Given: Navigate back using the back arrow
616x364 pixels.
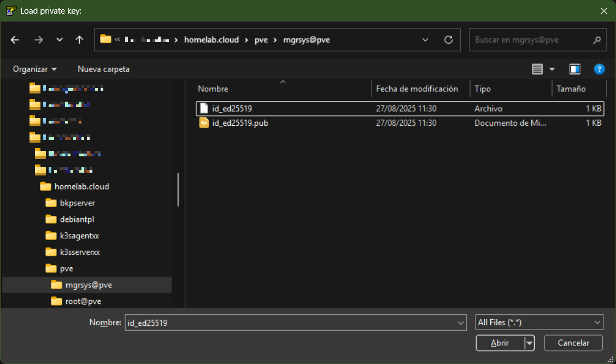Looking at the screenshot, I should click(x=15, y=39).
